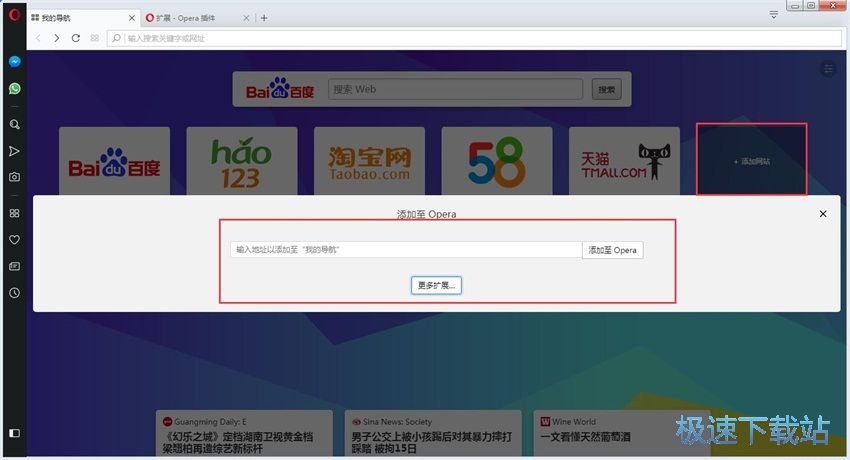
Task: Open Speed Dial grid icon in sidebar
Action: pyautogui.click(x=15, y=213)
